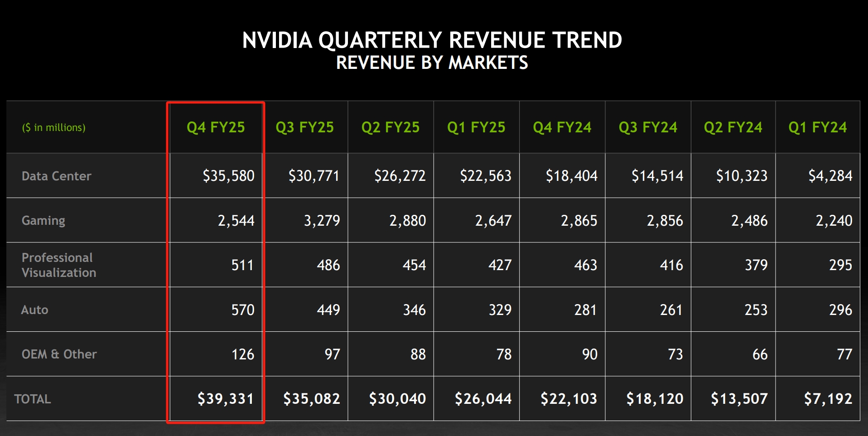Select the Professional Visualization row label
The width and height of the screenshot is (868, 436).
(x=59, y=265)
